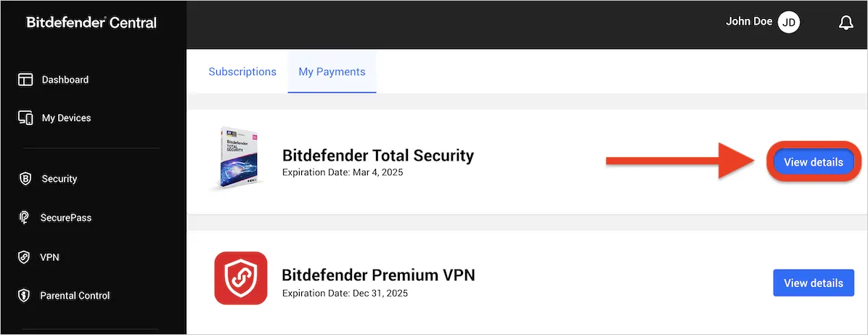View details for Bitdefender Premium VPN
This screenshot has width=868, height=335.
813,283
